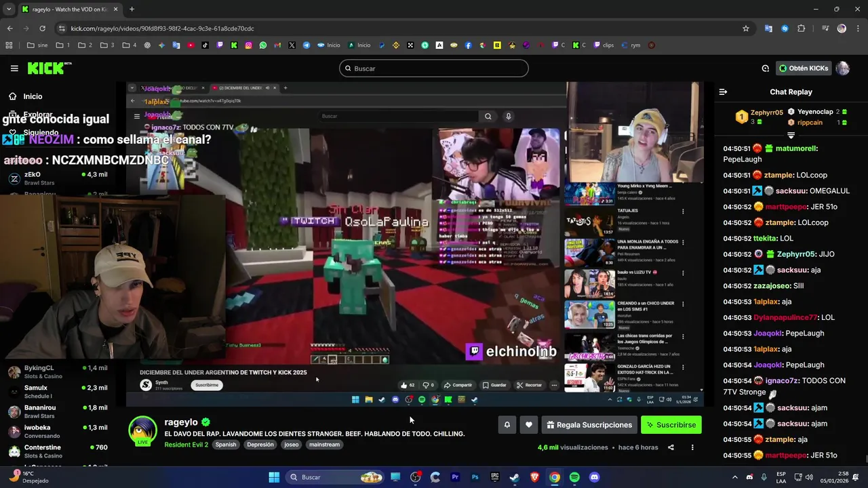Screen dimensions: 868x488
Task: Follow rageylo with the heart button
Action: [529, 425]
